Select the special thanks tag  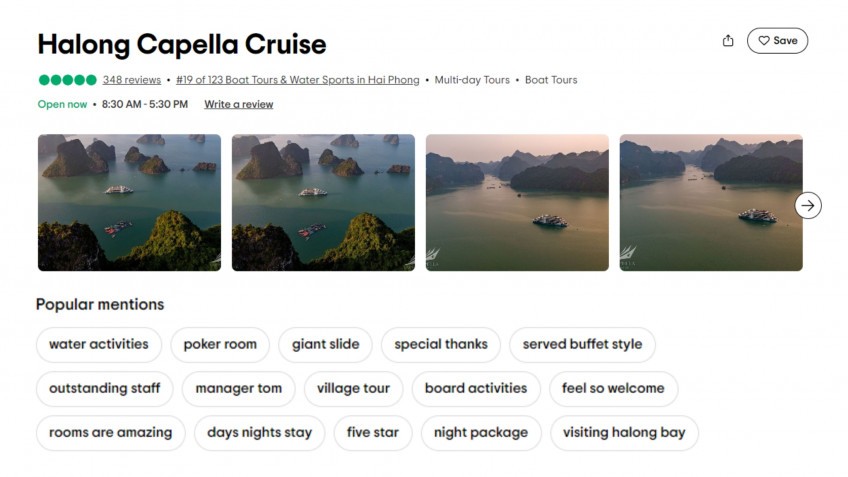point(441,344)
